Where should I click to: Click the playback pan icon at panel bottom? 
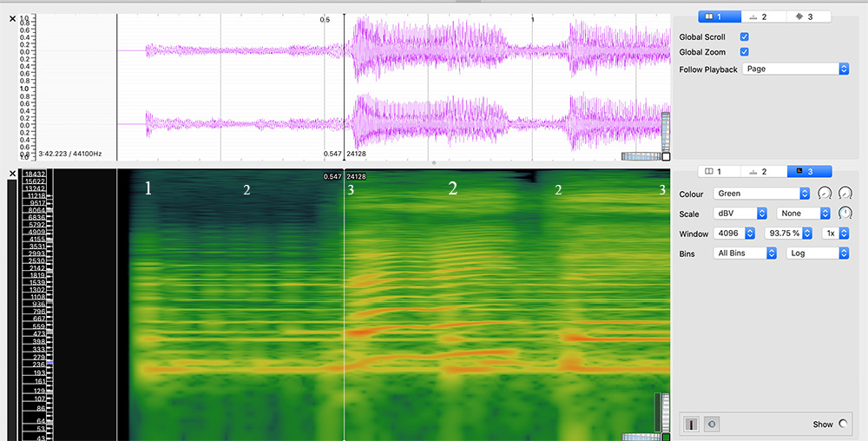pos(711,425)
